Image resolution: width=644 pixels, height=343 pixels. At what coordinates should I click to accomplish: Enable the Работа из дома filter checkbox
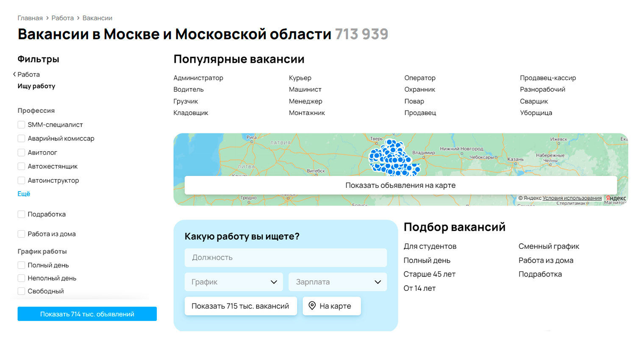coord(21,234)
